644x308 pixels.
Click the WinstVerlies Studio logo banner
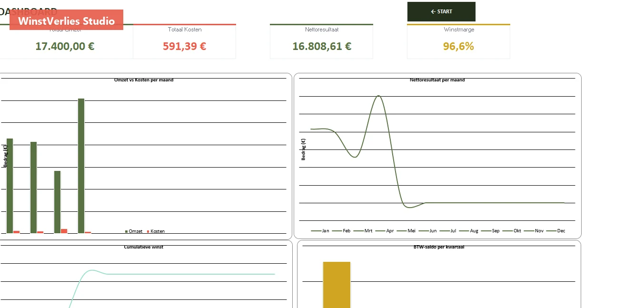coord(66,20)
